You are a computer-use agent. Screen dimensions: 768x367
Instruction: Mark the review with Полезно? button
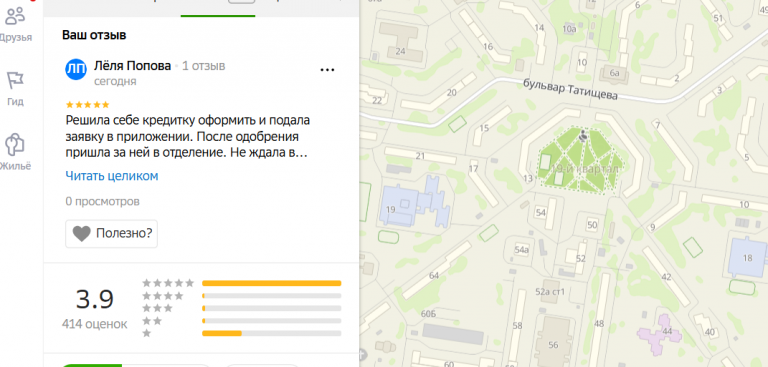[112, 234]
